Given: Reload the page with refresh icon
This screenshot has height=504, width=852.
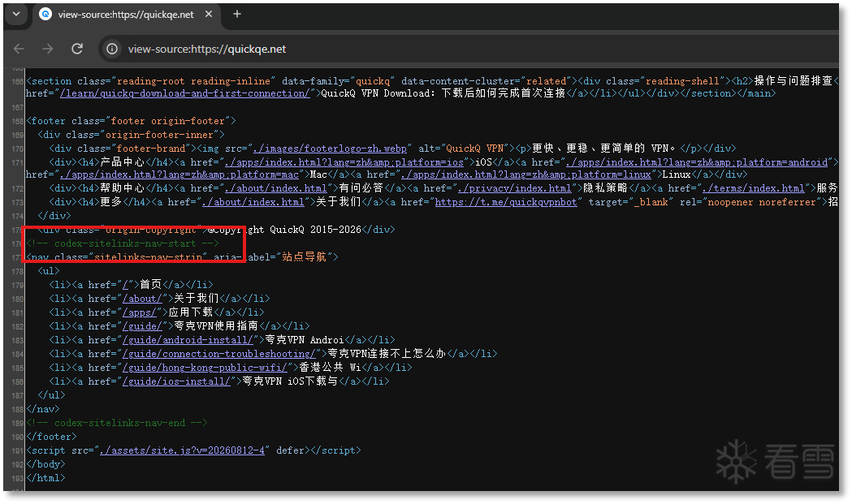Looking at the screenshot, I should click(77, 49).
